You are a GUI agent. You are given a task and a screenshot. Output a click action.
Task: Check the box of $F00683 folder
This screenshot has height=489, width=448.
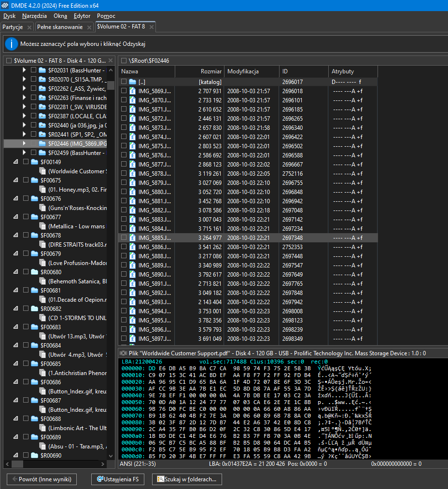point(26,326)
